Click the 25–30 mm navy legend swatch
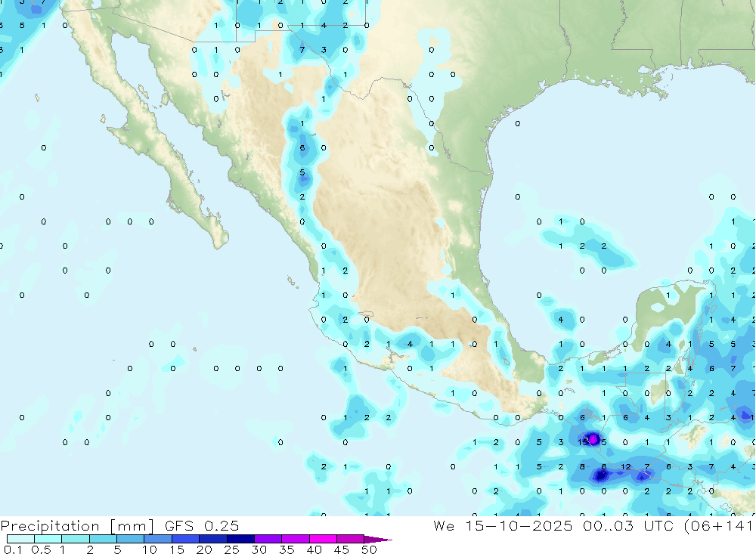Image resolution: width=756 pixels, height=554 pixels. 240,539
